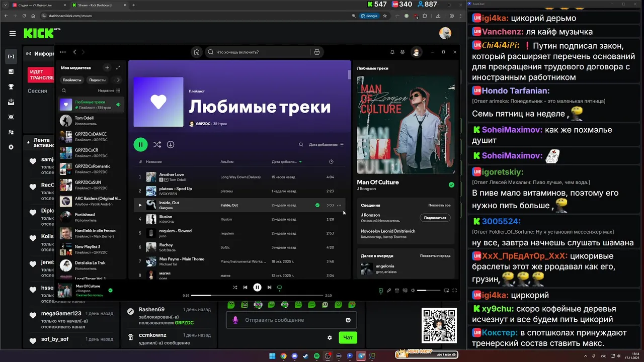Screen dimensions: 644x362
Task: Open more options for Inside, Out
Action: click(x=339, y=205)
